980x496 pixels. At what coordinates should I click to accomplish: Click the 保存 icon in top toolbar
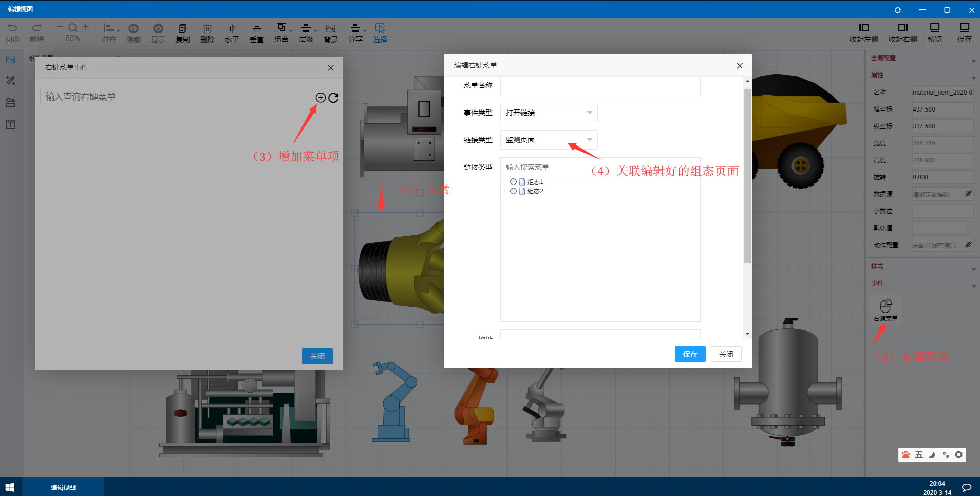click(964, 28)
